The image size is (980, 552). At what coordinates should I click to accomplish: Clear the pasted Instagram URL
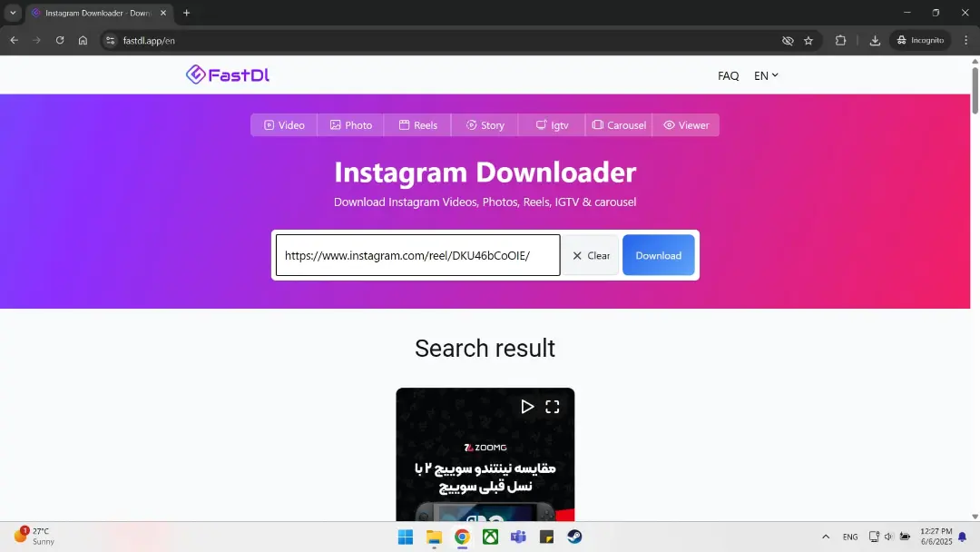click(x=591, y=255)
